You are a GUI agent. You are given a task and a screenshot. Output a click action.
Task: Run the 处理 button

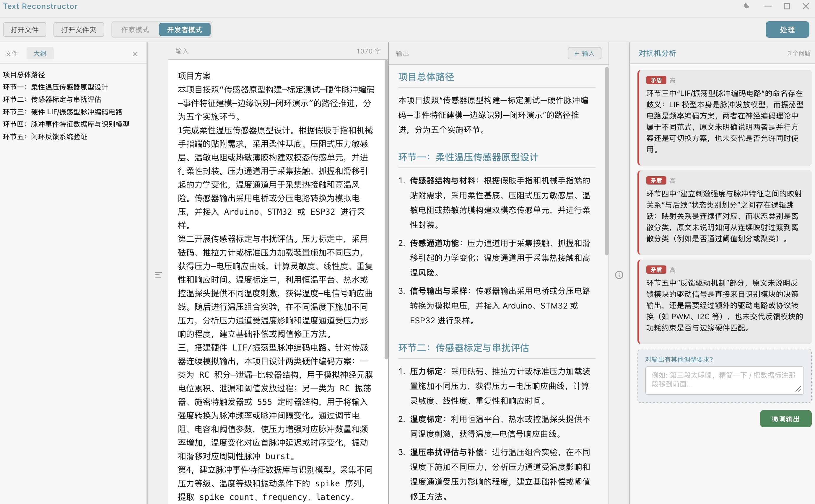pyautogui.click(x=787, y=30)
